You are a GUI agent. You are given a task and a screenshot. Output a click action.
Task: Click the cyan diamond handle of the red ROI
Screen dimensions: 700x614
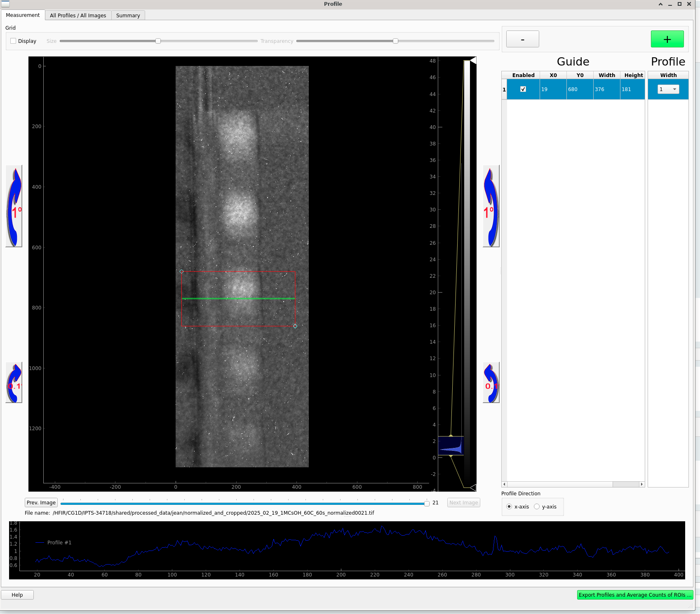pyautogui.click(x=295, y=326)
